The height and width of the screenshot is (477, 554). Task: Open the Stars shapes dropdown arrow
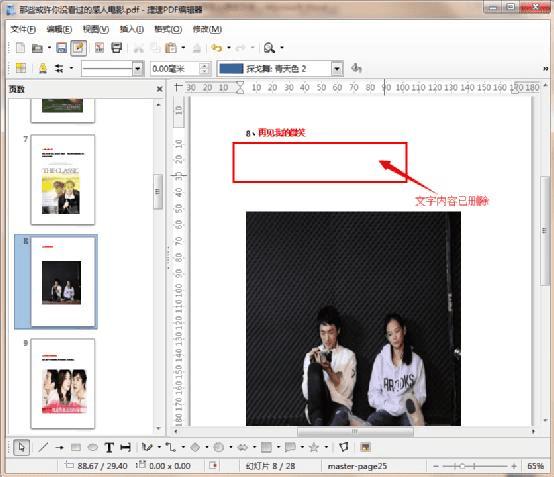coord(326,447)
